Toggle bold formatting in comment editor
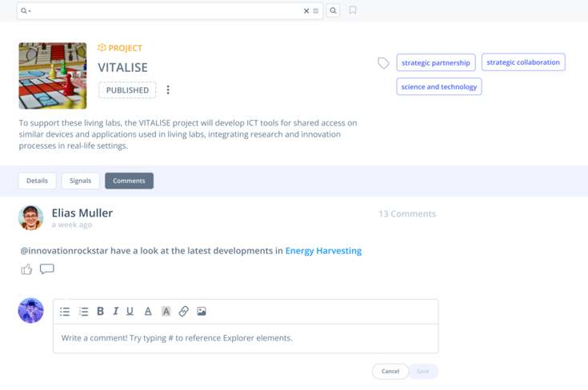The height and width of the screenshot is (390, 588). pos(100,312)
